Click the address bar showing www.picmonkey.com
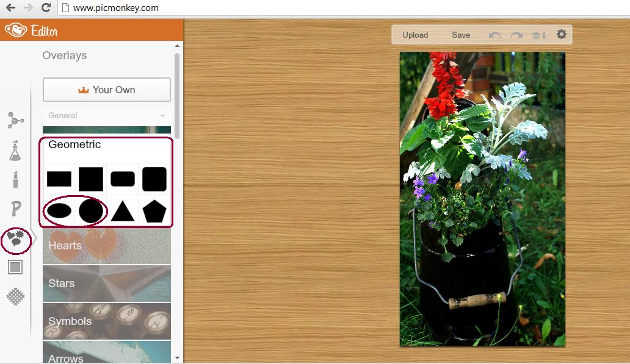 point(344,8)
